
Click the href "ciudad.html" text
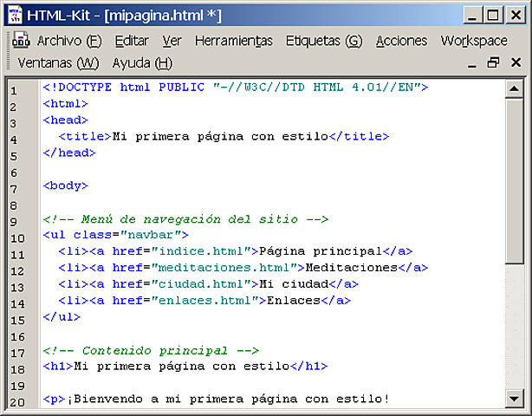pyautogui.click(x=201, y=284)
